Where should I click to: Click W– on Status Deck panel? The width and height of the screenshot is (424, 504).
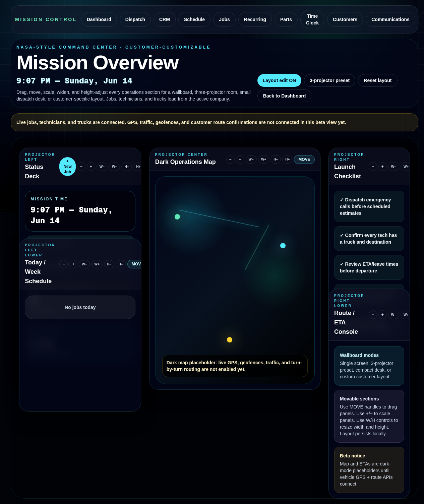pos(102,167)
